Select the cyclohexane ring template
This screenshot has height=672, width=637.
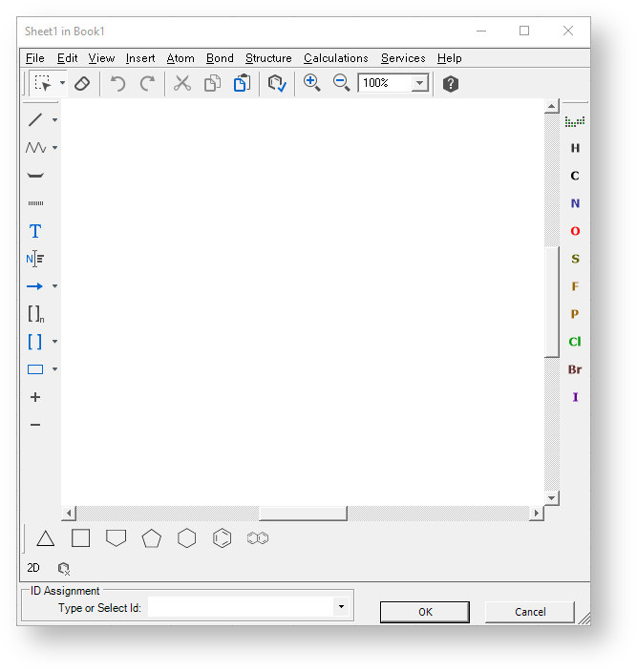pos(186,538)
